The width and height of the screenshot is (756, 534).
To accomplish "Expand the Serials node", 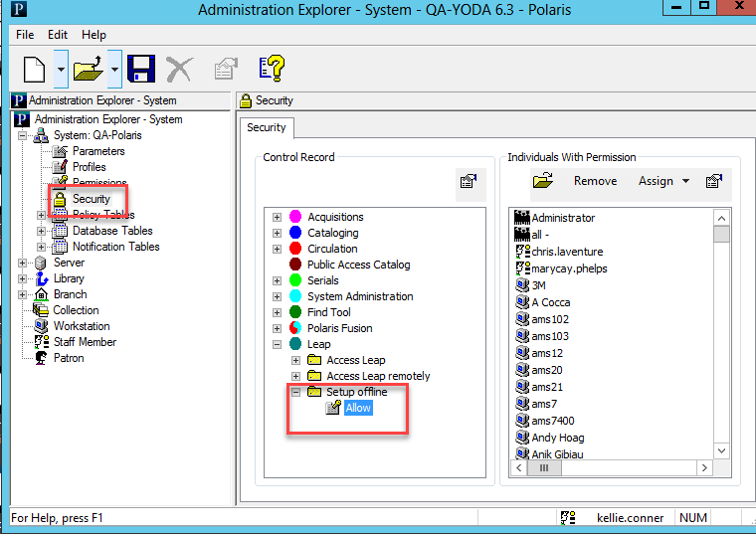I will [277, 281].
